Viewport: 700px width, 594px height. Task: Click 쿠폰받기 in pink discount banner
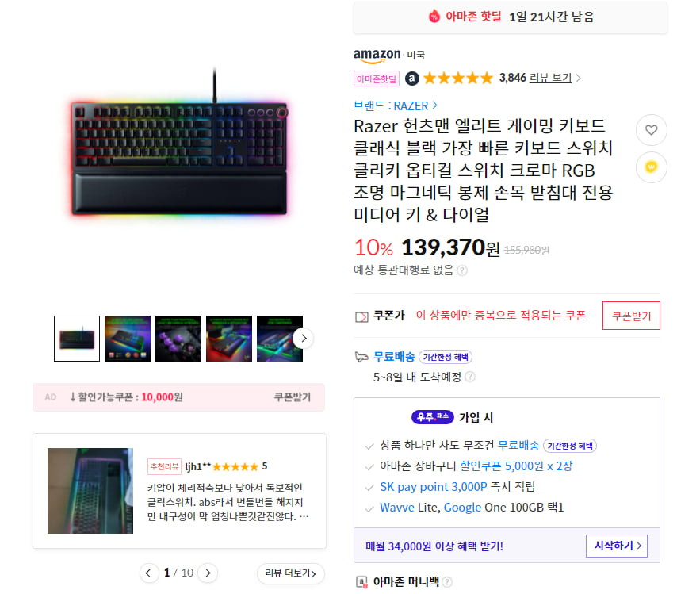coord(293,397)
